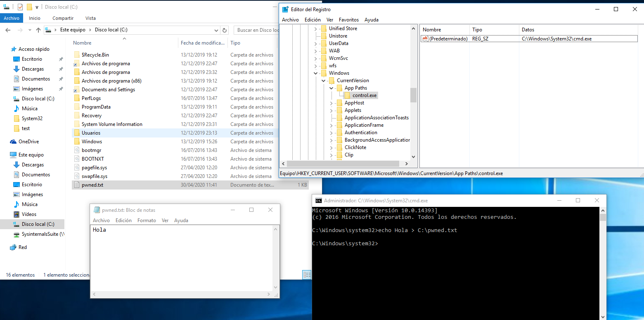
Task: Select the bootmgr system file
Action: (91, 150)
